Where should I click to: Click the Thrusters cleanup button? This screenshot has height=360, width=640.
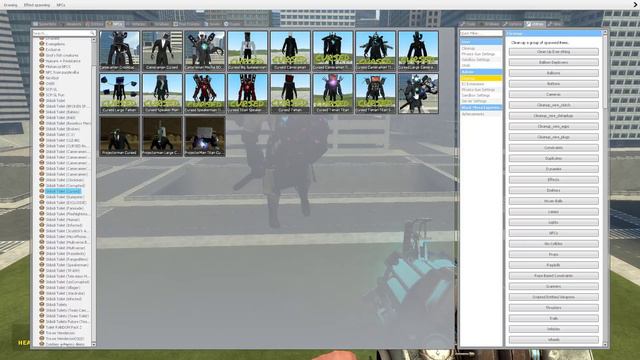[553, 308]
